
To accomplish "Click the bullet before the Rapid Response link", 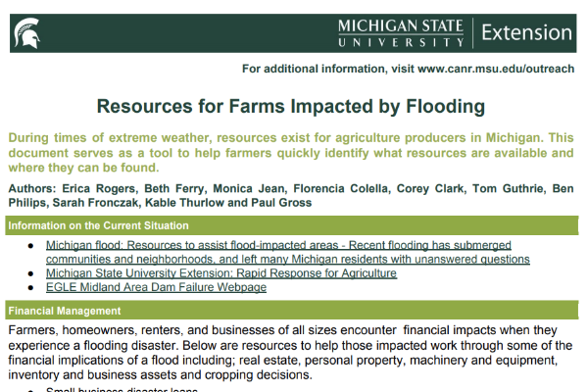I will pyautogui.click(x=30, y=273).
